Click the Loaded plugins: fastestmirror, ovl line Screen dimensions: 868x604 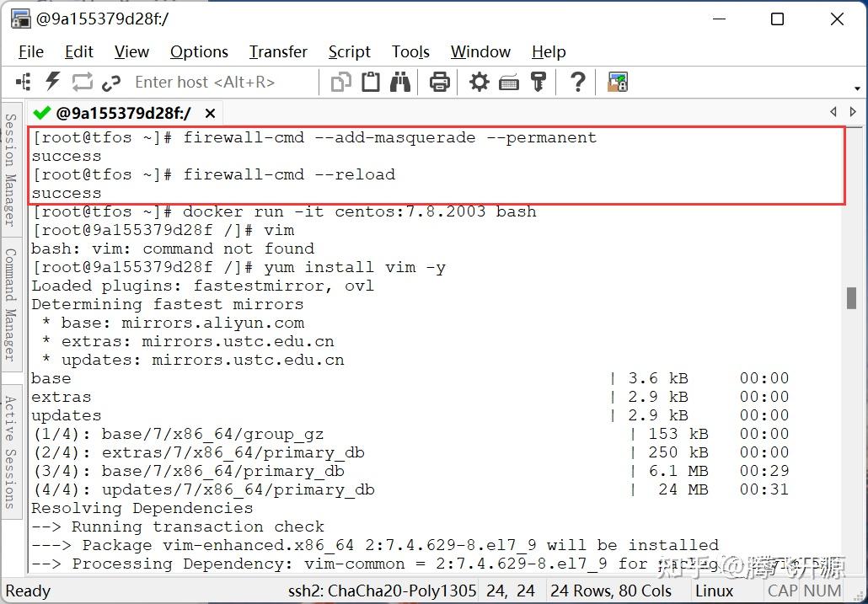(x=202, y=286)
